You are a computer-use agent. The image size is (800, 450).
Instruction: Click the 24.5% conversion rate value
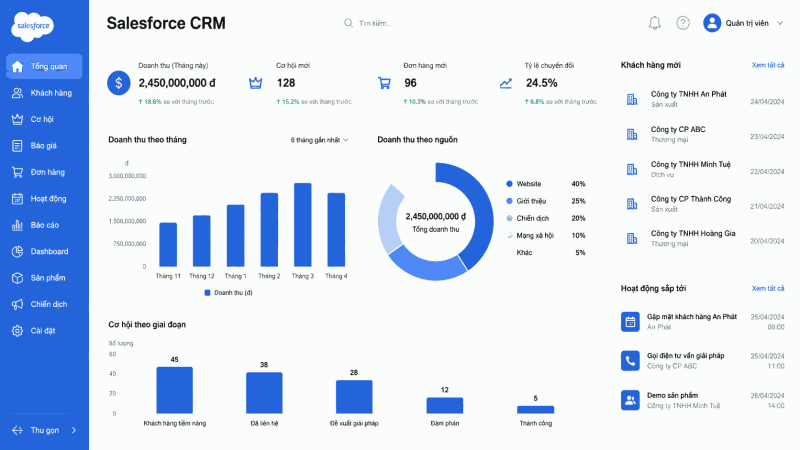pyautogui.click(x=542, y=83)
